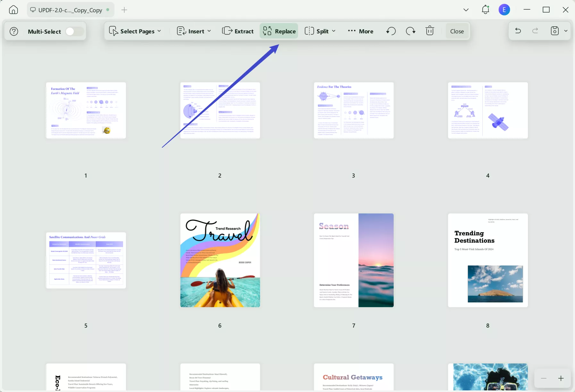Rotate pages clockwise
575x392 pixels.
point(411,31)
